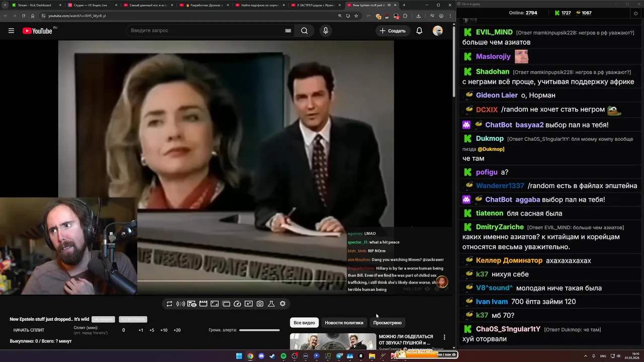The image size is (644, 362).
Task: Click the dashed-window icon under the video
Action: (226, 304)
